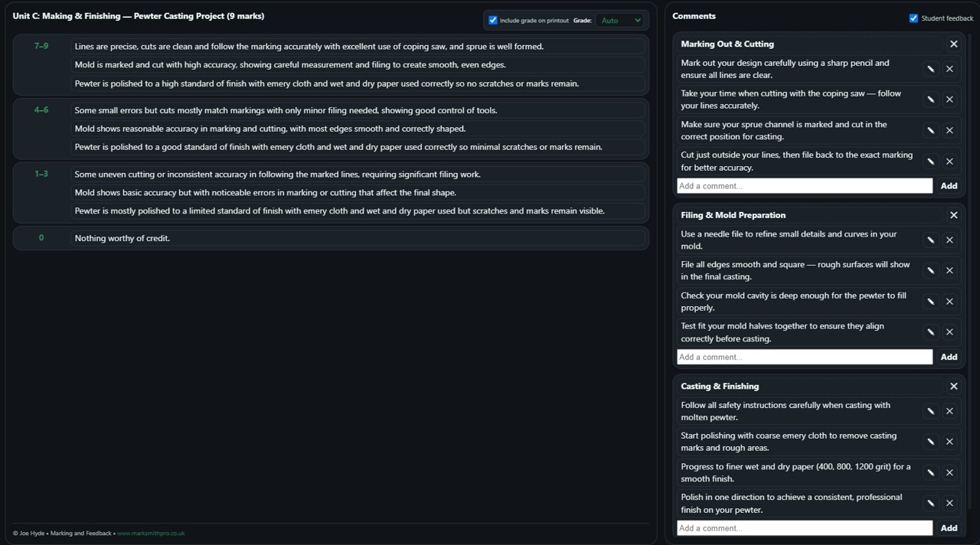The height and width of the screenshot is (545, 980).
Task: Focus the Filing & Mold Preparation comment field
Action: point(804,357)
